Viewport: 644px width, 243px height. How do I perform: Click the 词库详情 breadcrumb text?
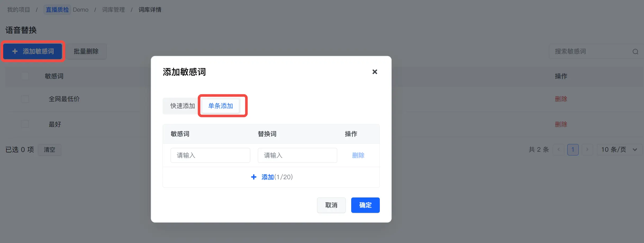tap(150, 10)
